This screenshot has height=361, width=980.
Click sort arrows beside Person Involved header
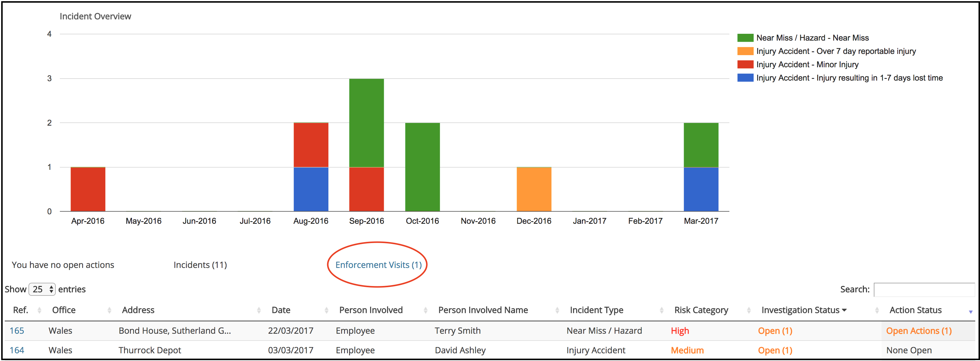click(x=425, y=310)
